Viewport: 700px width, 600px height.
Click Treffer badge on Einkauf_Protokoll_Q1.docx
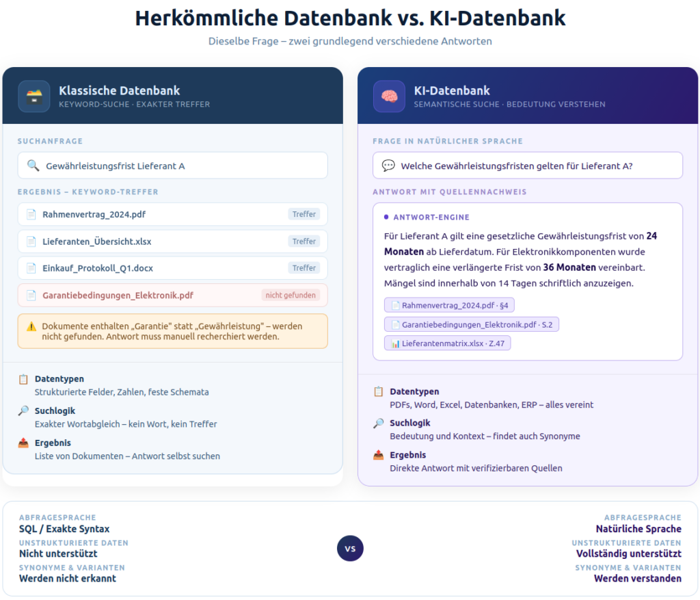click(304, 268)
